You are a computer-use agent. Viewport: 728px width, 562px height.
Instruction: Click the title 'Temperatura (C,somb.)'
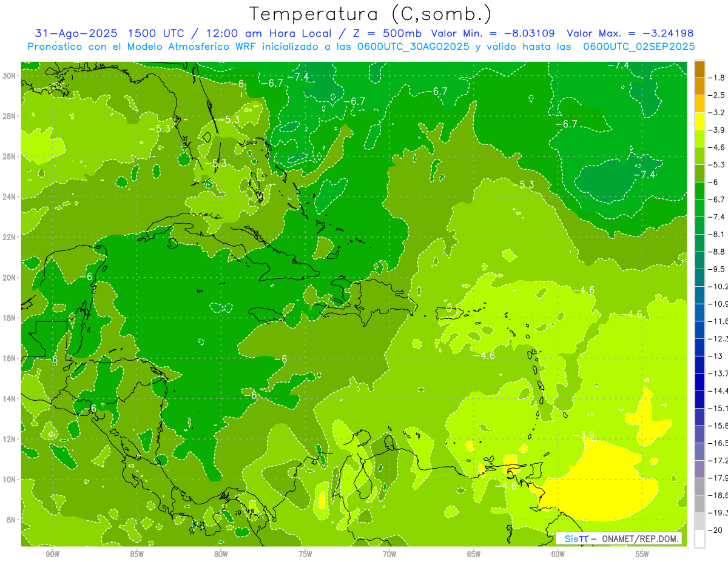[x=370, y=15]
